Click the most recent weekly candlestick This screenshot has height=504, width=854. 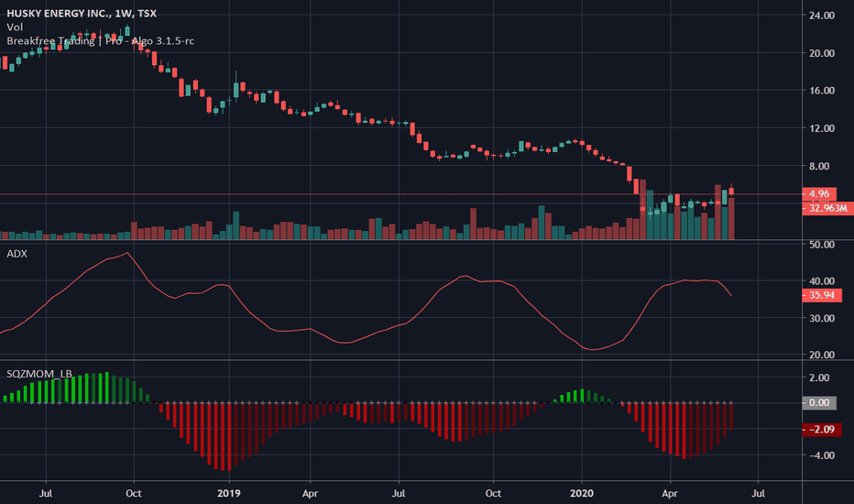click(731, 191)
